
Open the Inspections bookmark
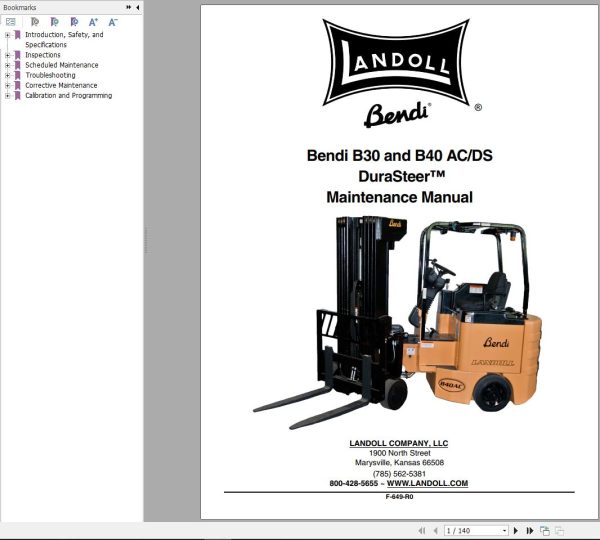click(x=43, y=55)
